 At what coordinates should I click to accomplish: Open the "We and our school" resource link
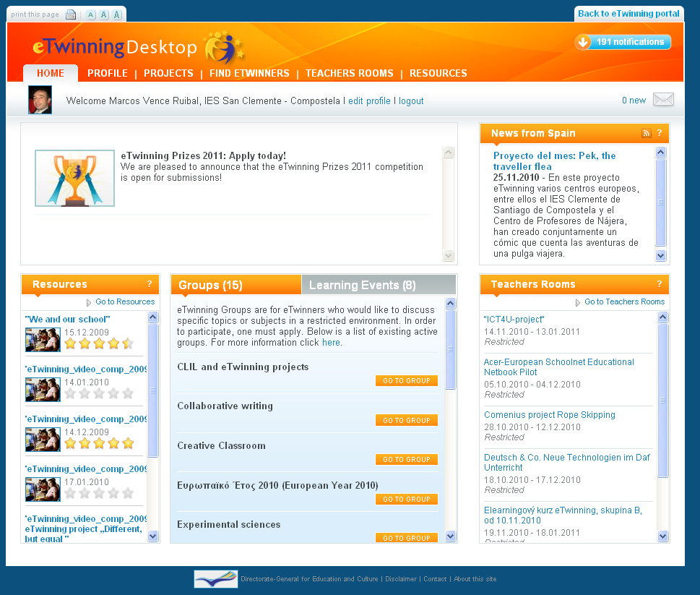[x=67, y=320]
